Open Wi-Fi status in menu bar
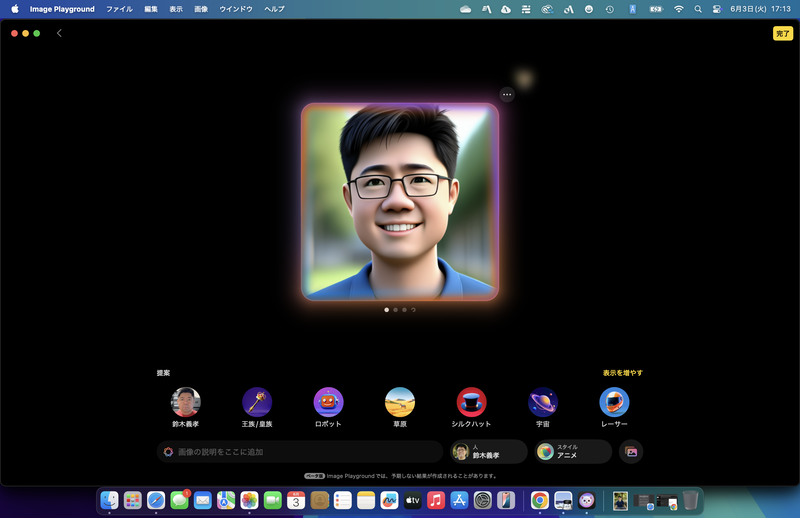This screenshot has width=800, height=518. 679,9
